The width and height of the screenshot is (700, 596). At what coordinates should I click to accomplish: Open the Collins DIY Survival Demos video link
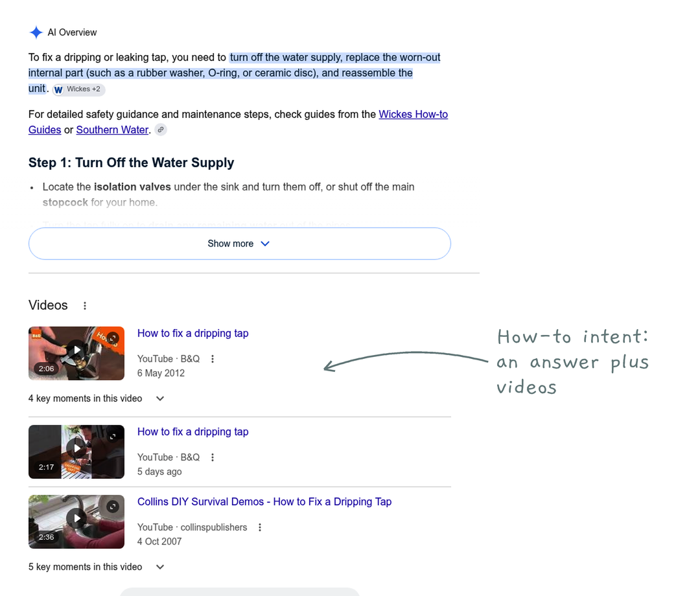[264, 502]
